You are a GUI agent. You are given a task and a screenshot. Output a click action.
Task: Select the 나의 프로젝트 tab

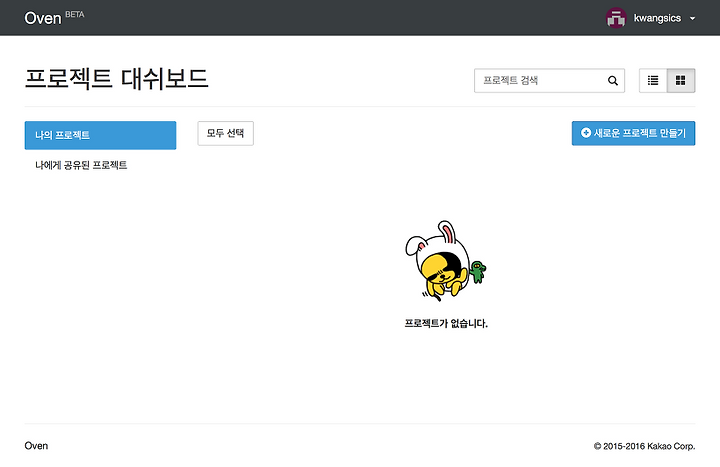(x=100, y=135)
